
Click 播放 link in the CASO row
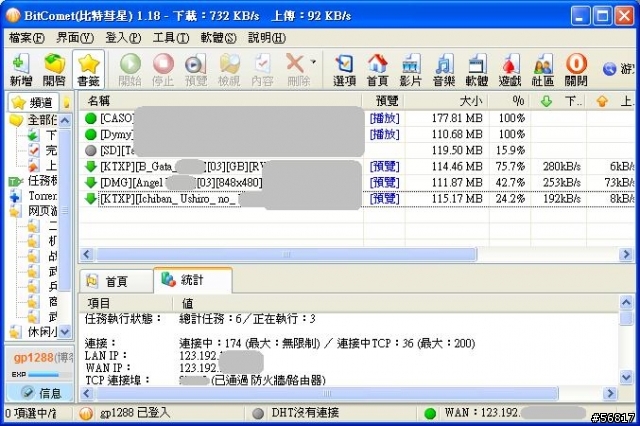[x=384, y=118]
